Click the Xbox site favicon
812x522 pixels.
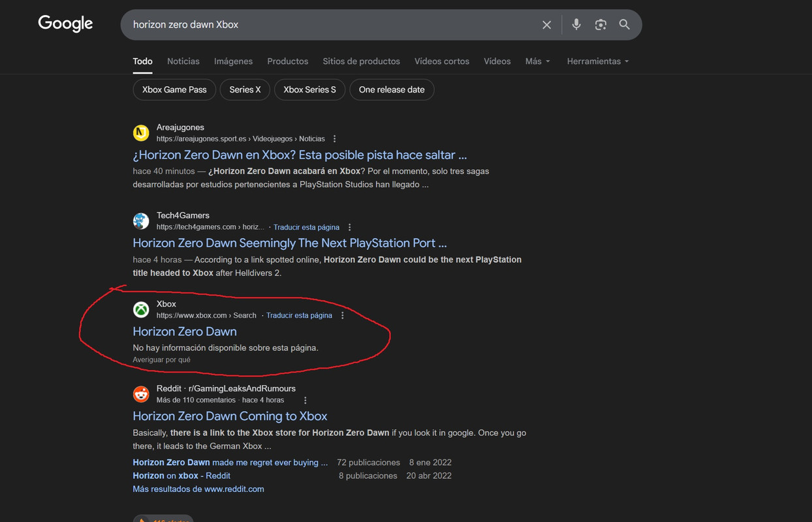[x=141, y=309]
